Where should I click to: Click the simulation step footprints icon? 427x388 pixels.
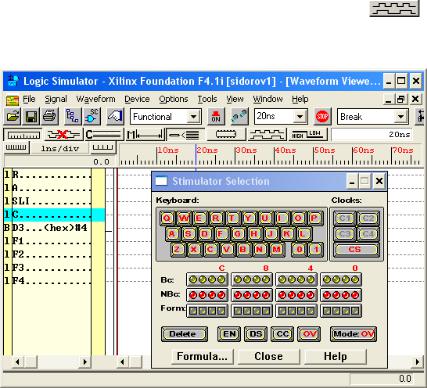[x=239, y=117]
